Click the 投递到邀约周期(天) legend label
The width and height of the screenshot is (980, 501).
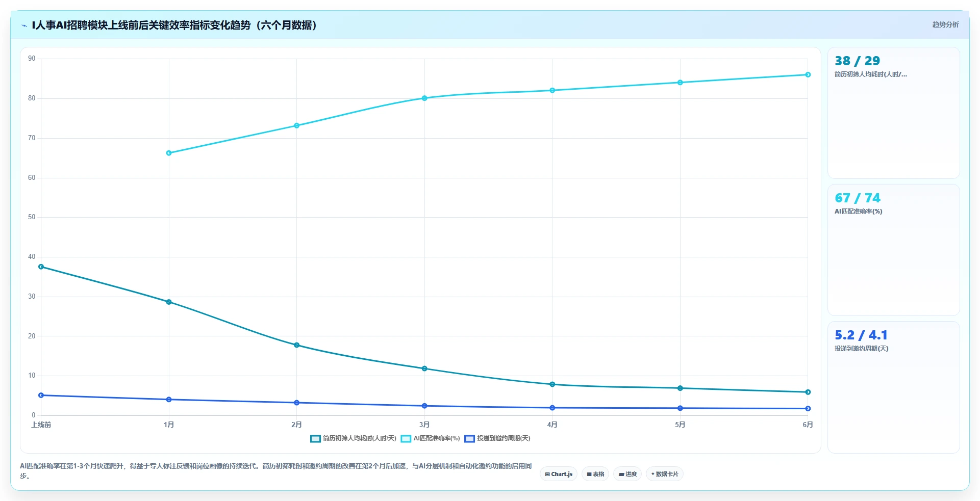(504, 438)
